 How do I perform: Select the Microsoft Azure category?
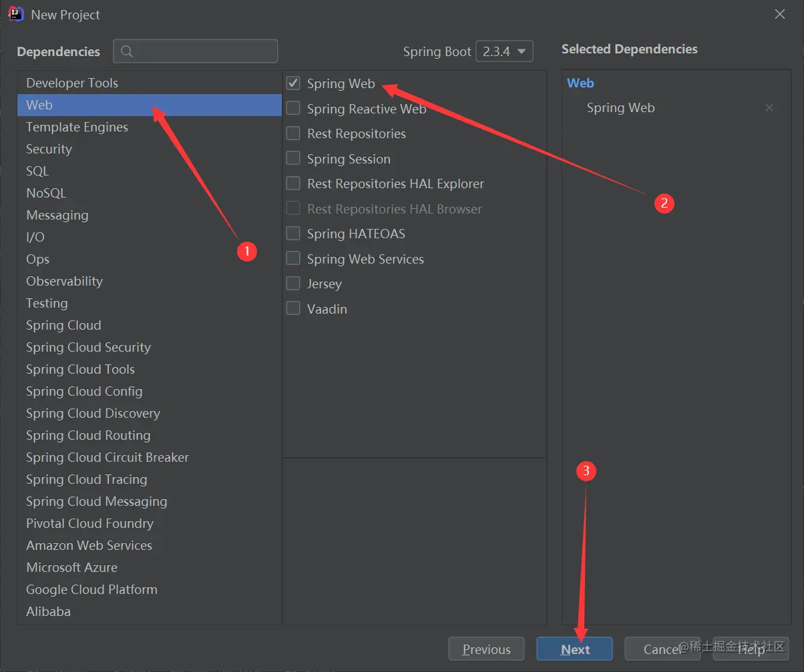[150, 567]
